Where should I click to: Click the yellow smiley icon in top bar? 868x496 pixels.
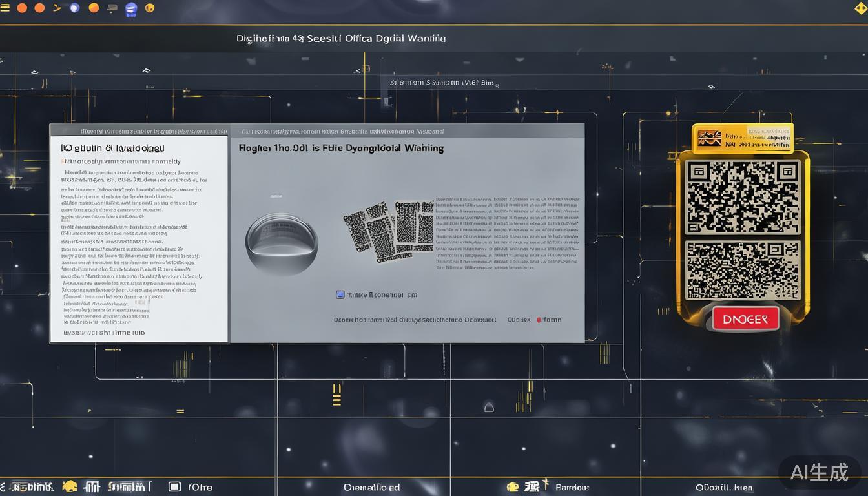click(x=150, y=8)
